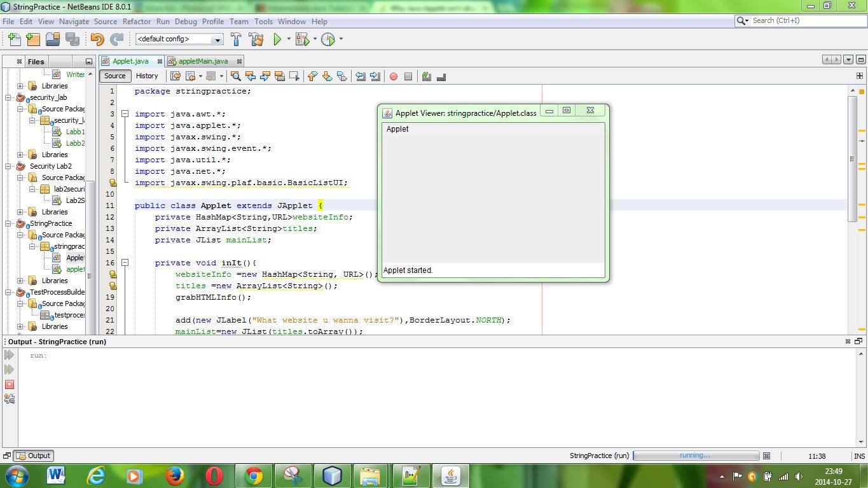Click the top Re-run arrow in Output panel

(x=10, y=355)
